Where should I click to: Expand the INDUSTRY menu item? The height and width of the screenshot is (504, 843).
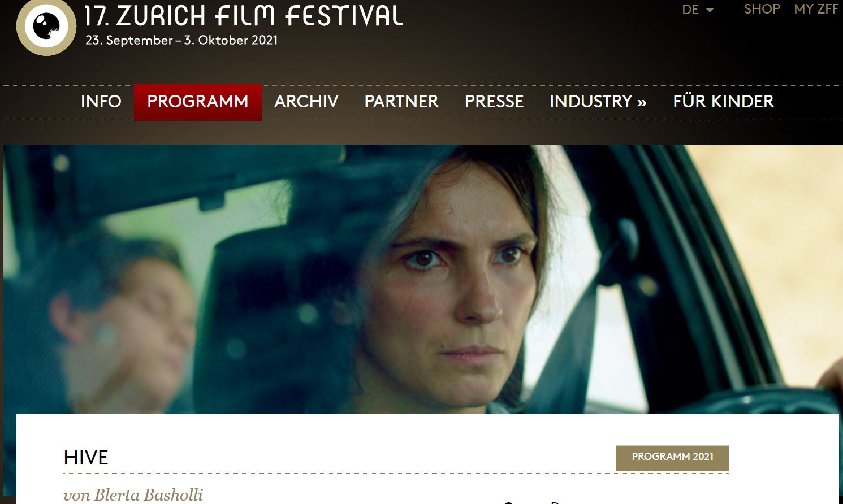point(598,102)
